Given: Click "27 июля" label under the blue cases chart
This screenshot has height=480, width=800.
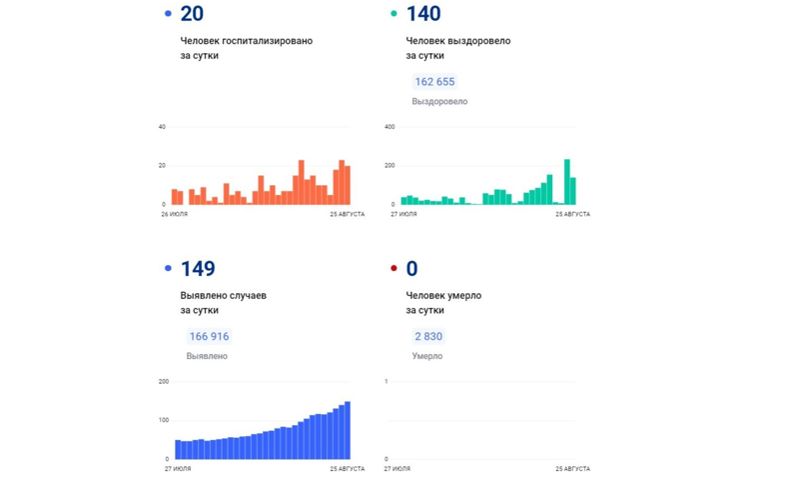Looking at the screenshot, I should (178, 469).
